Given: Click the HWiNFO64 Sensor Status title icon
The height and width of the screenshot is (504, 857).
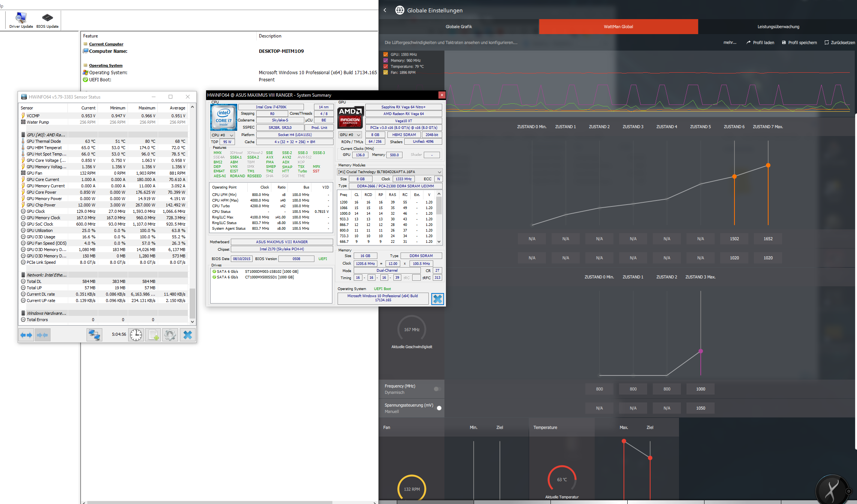Looking at the screenshot, I should tap(24, 97).
